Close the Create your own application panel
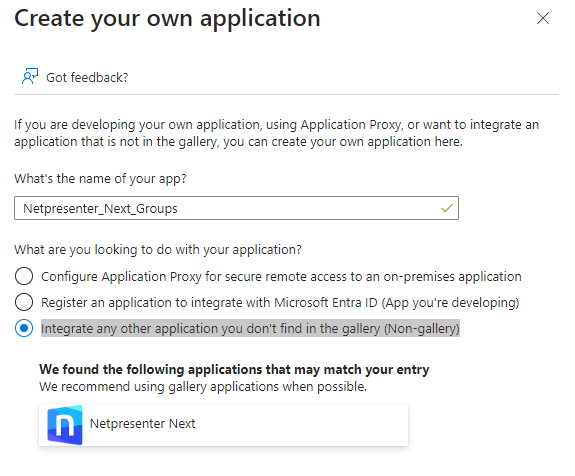This screenshot has width=575, height=476. 543,18
